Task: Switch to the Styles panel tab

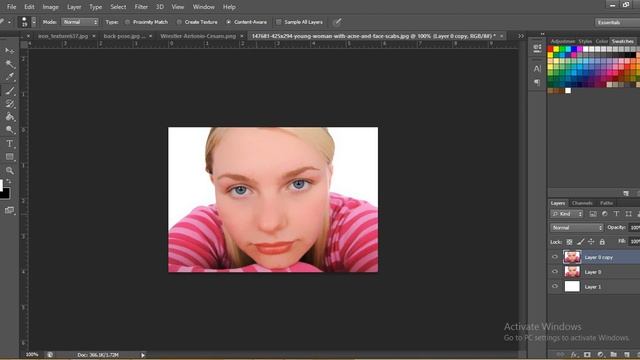Action: tap(585, 41)
